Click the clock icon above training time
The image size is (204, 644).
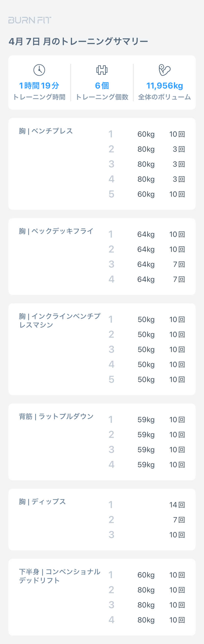[39, 70]
